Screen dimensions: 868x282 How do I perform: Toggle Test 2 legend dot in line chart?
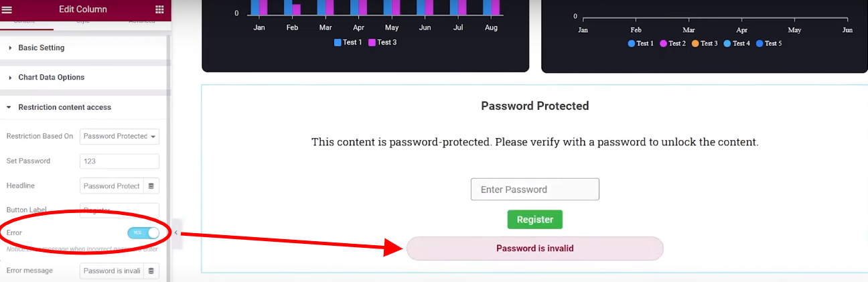[x=663, y=44]
